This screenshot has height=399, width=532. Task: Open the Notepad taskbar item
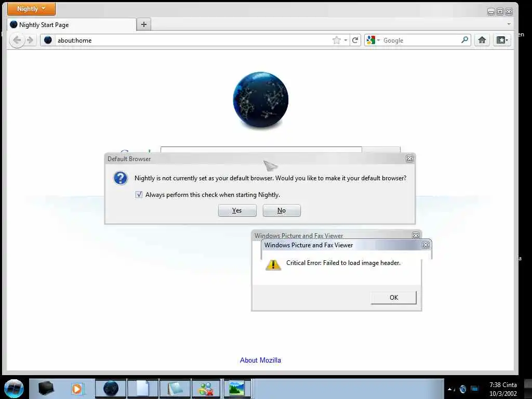pyautogui.click(x=175, y=389)
